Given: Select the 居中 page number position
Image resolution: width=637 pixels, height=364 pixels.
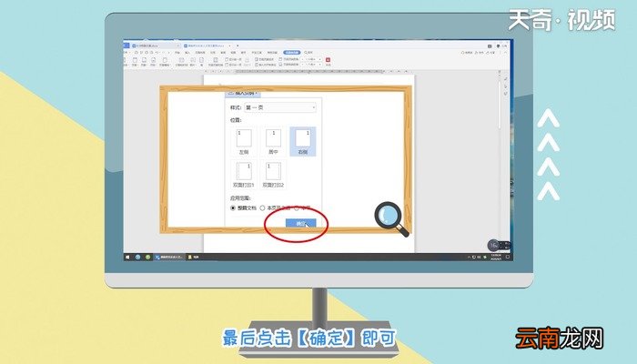Looking at the screenshot, I should click(x=273, y=141).
